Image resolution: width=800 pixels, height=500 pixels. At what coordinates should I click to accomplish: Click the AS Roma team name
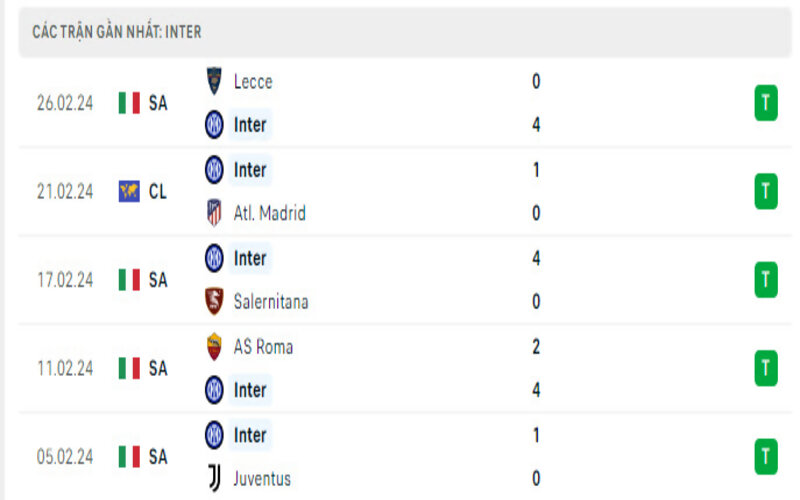coord(263,346)
